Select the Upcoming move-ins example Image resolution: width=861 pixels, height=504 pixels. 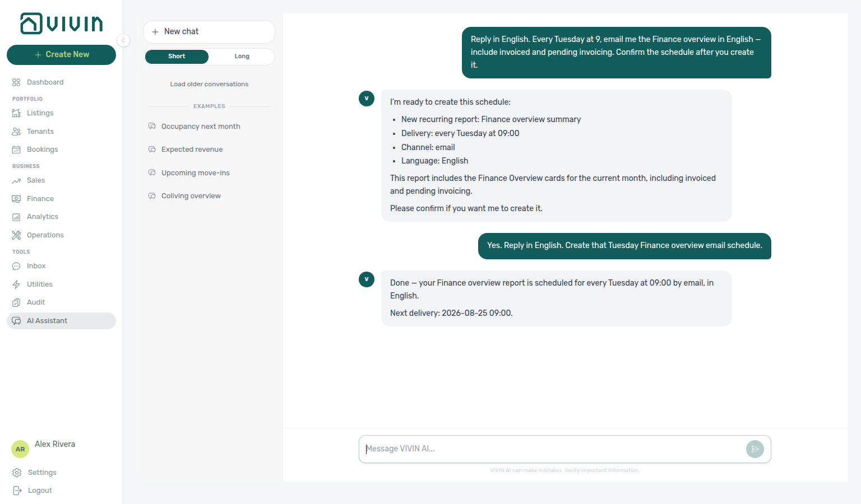209,173
